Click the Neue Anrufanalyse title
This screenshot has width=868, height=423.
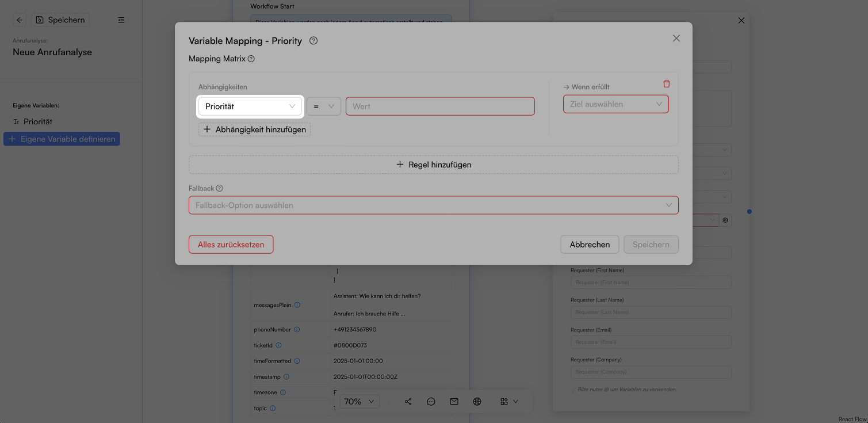coord(52,52)
